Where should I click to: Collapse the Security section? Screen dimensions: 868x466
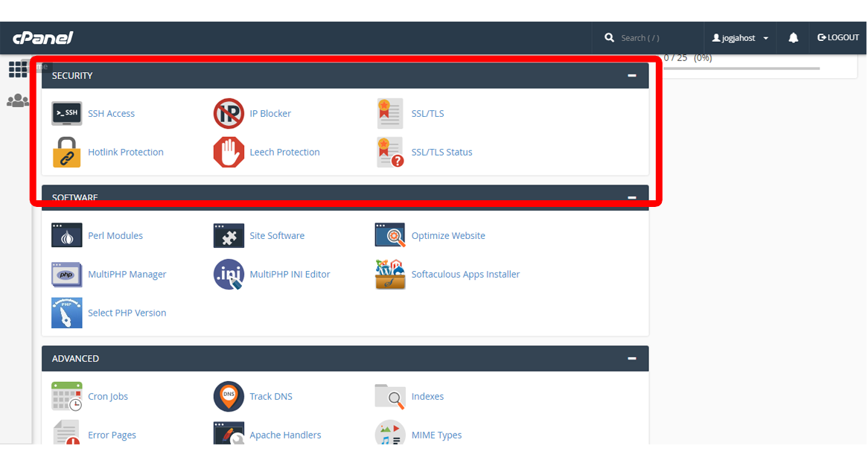632,76
